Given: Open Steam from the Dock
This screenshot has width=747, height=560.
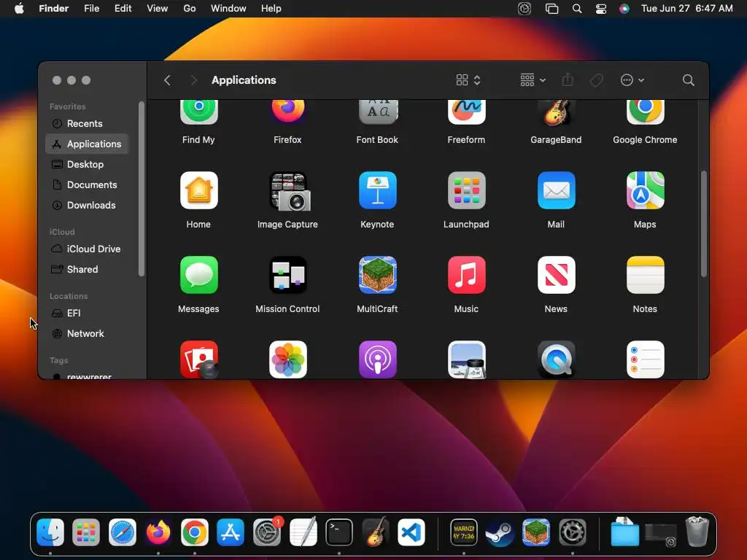Looking at the screenshot, I should (500, 532).
